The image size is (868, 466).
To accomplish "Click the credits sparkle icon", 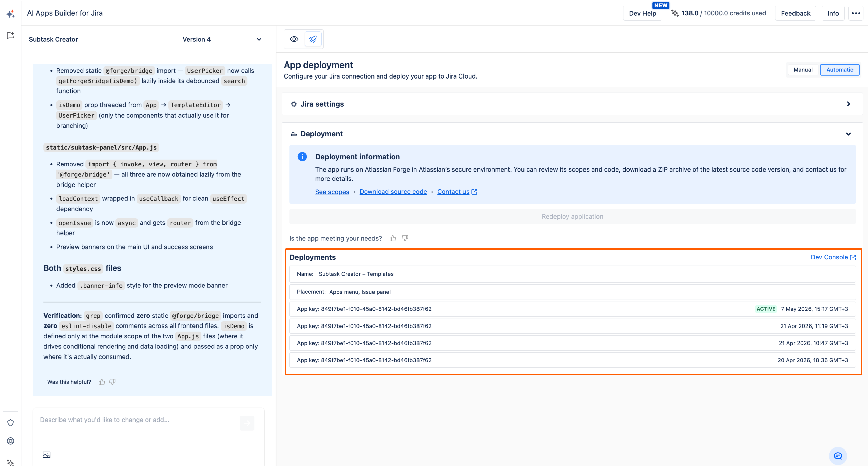I will (x=675, y=13).
